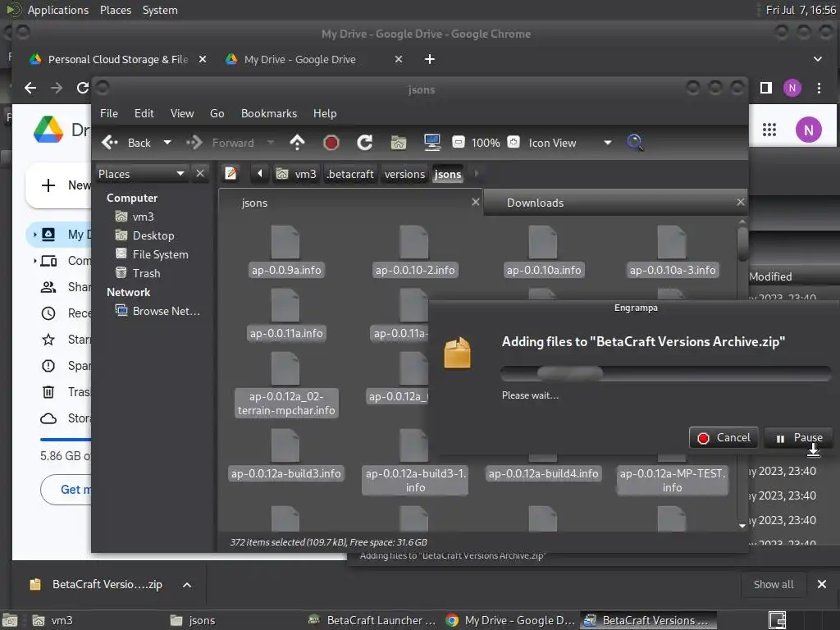Go up to parent folder icon
The width and height of the screenshot is (840, 630).
click(297, 143)
